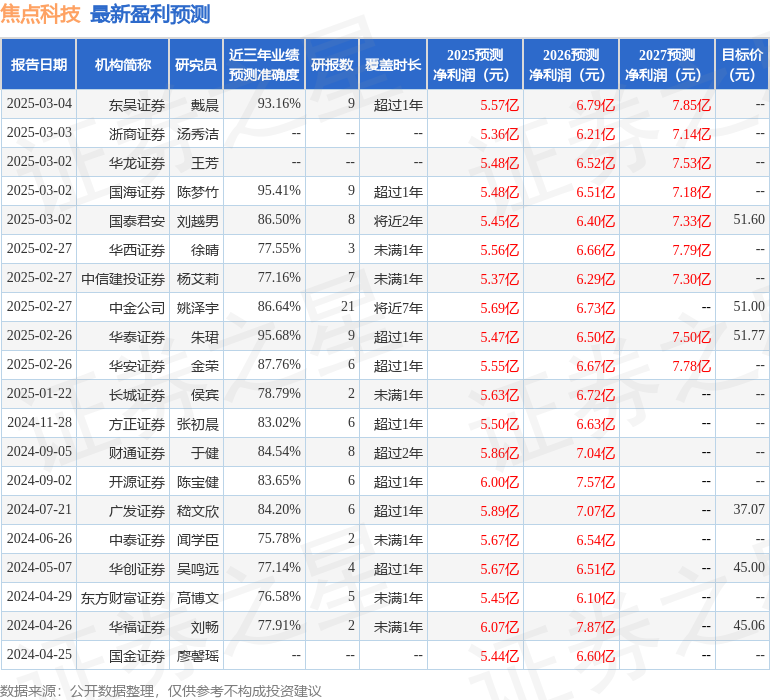Click analyst name 汤秀洁
Image resolution: width=770 pixels, height=700 pixels.
coord(198,134)
